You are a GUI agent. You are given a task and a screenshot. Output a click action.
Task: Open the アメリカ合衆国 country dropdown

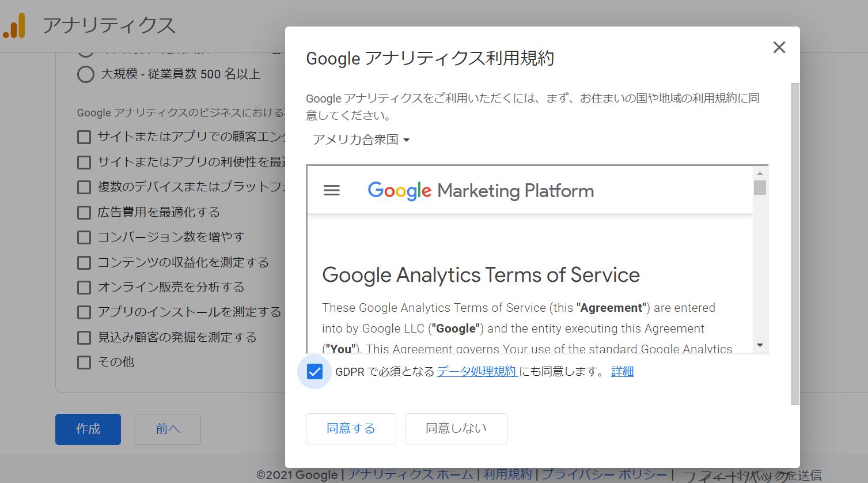[361, 139]
